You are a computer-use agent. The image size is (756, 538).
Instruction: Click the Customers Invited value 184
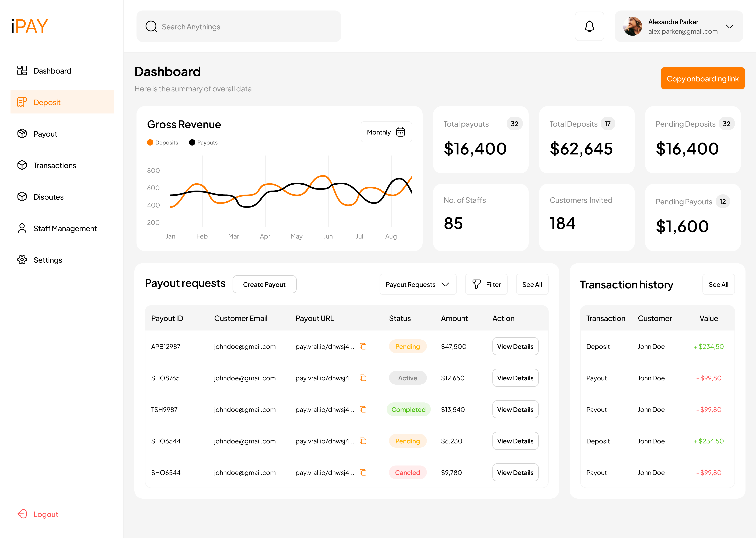[x=562, y=223]
